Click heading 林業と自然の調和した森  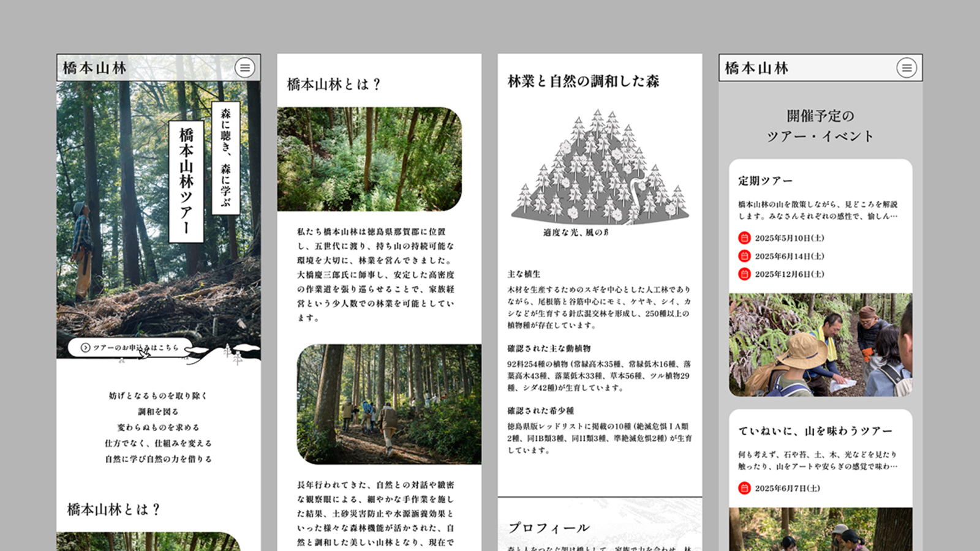[x=583, y=81]
